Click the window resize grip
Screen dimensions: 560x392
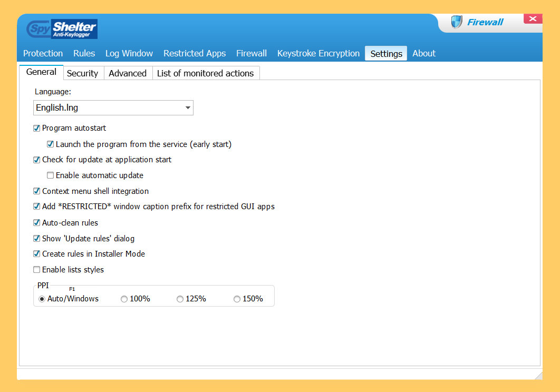pyautogui.click(x=538, y=375)
